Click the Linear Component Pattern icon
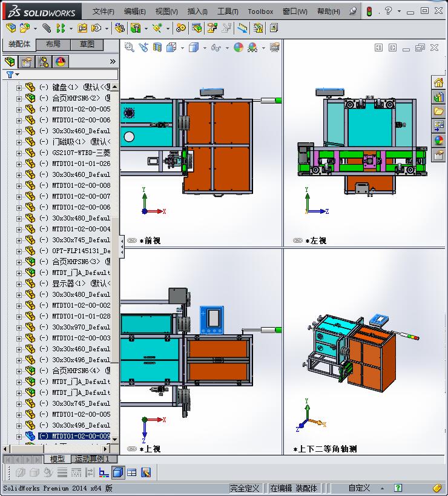The height and width of the screenshot is (496, 448). click(61, 28)
